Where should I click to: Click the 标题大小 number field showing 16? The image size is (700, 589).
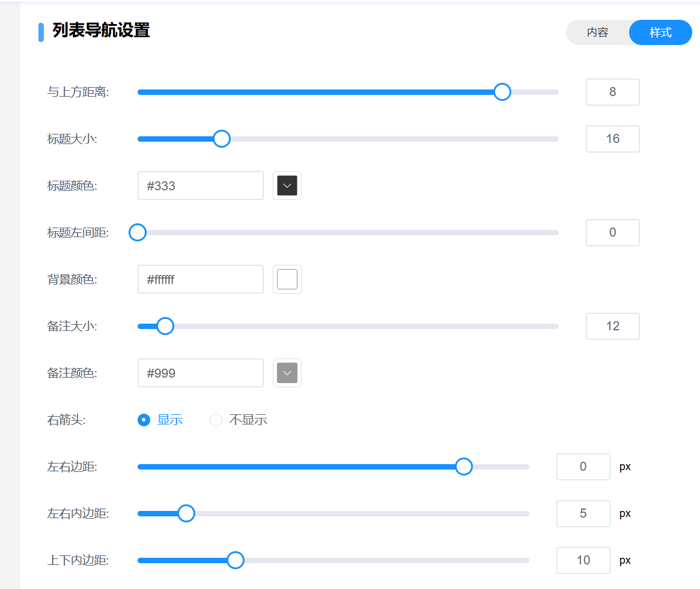click(x=612, y=139)
